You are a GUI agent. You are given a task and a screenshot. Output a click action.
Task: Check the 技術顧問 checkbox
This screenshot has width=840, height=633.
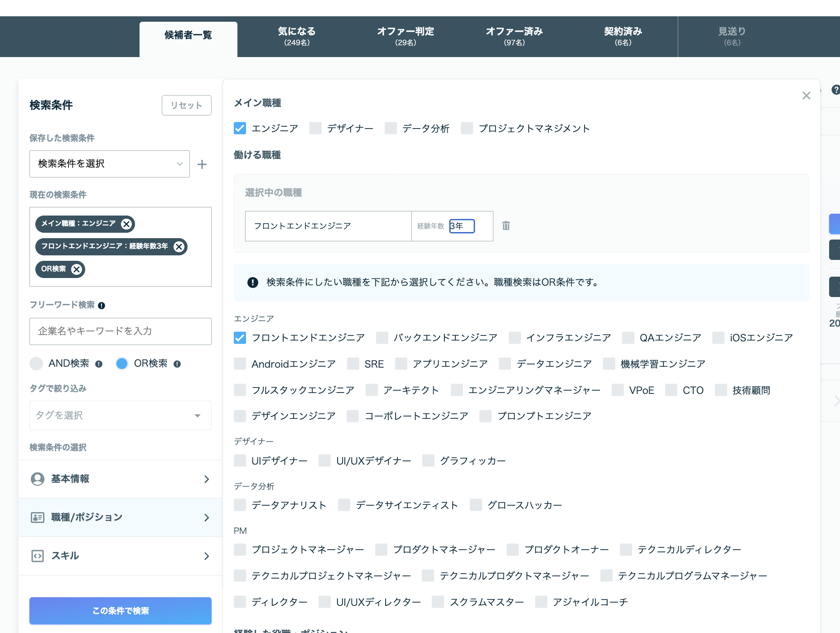point(721,390)
